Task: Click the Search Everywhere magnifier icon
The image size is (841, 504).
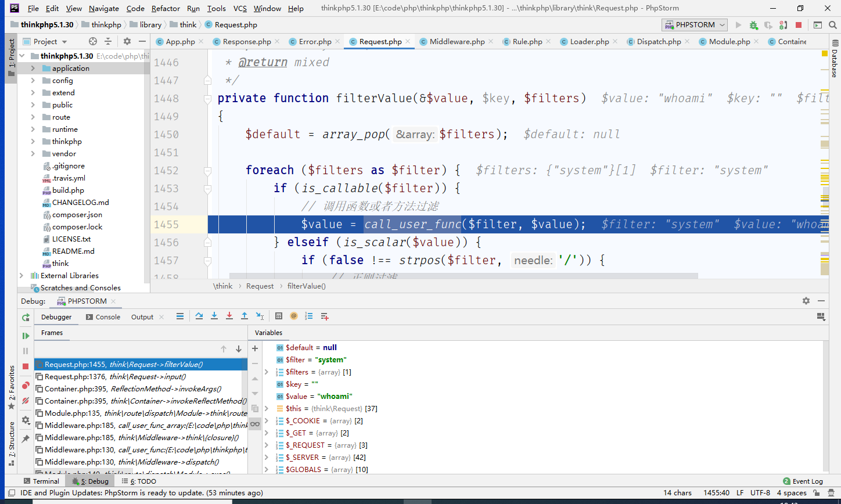Action: (x=833, y=25)
